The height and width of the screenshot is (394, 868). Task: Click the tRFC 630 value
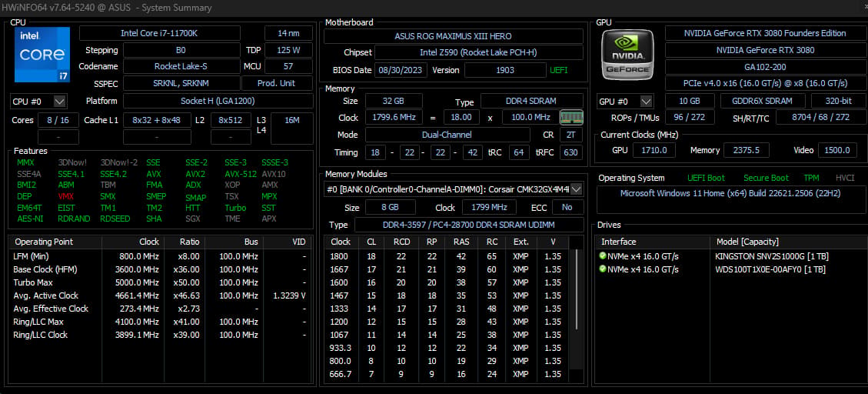click(x=571, y=152)
